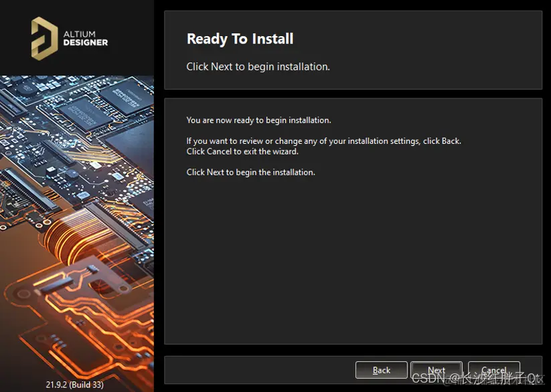551x392 pixels.
Task: Click 'You are now ready to begin installation.'
Action: [258, 120]
